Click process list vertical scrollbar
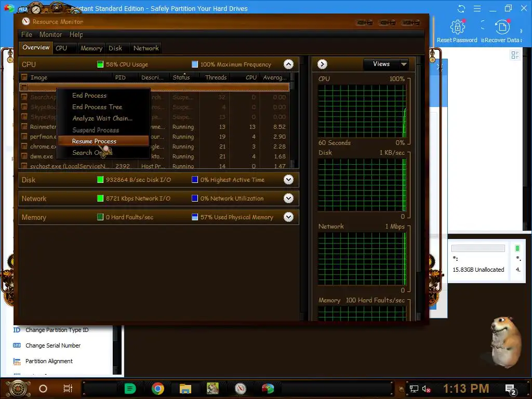 pyautogui.click(x=293, y=121)
